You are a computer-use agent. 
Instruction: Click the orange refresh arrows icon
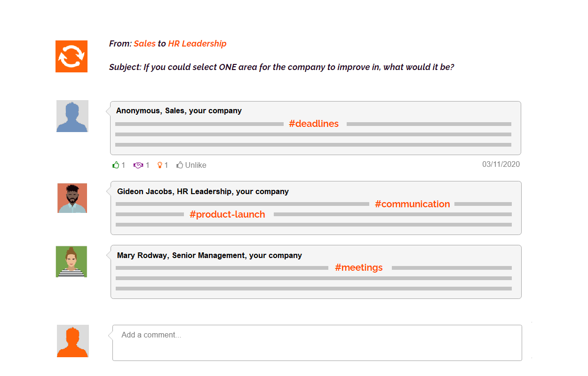72,56
